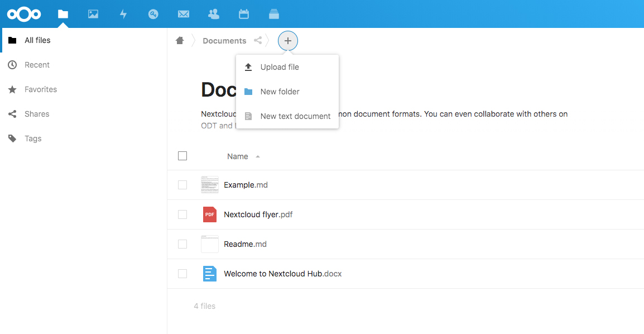The image size is (644, 334).
Task: Click the docx icon of Welcome file
Action: pyautogui.click(x=210, y=274)
